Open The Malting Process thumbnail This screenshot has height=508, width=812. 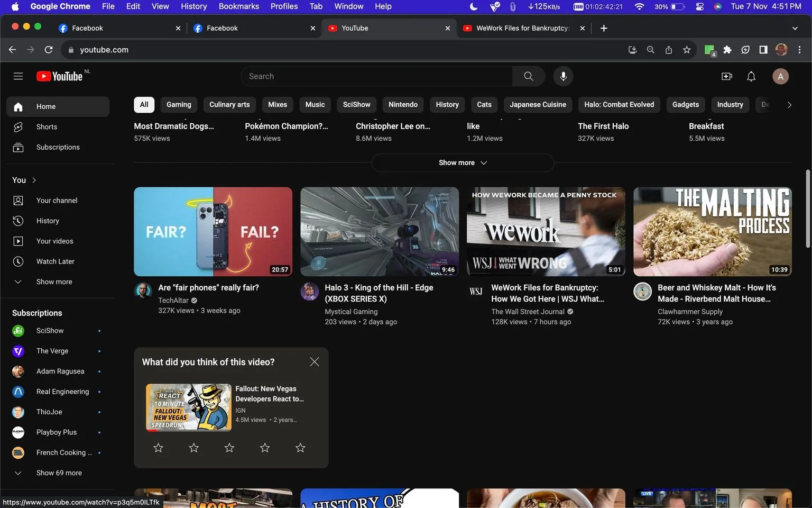point(713,232)
